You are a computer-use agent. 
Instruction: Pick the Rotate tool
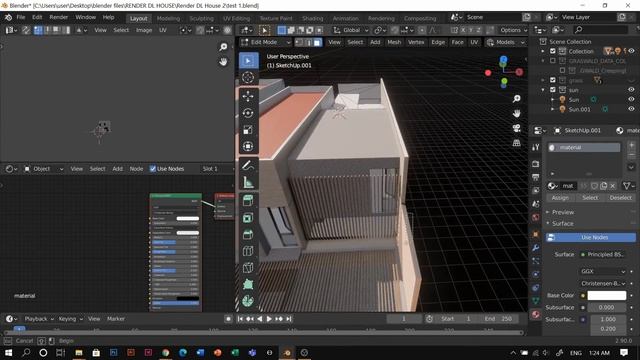pyautogui.click(x=248, y=113)
